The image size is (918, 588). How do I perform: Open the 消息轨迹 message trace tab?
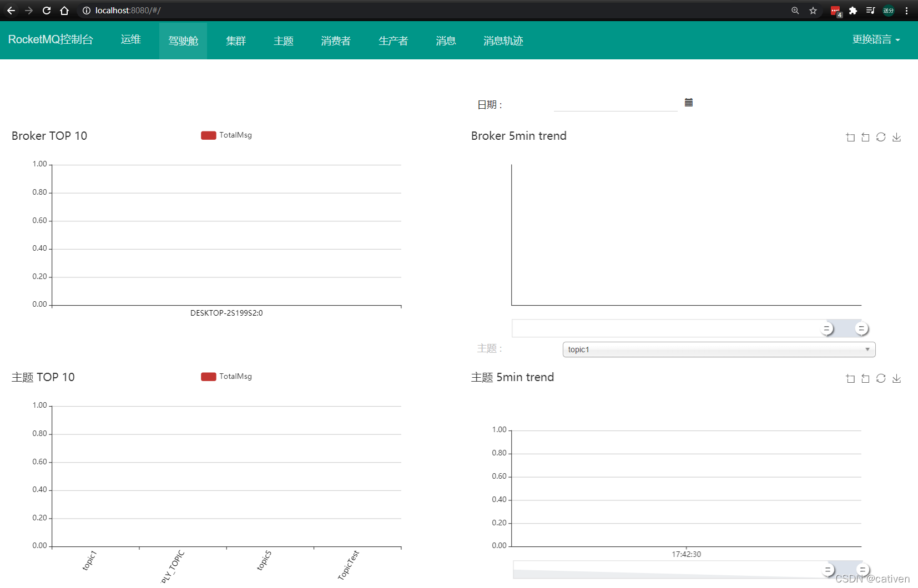tap(503, 40)
